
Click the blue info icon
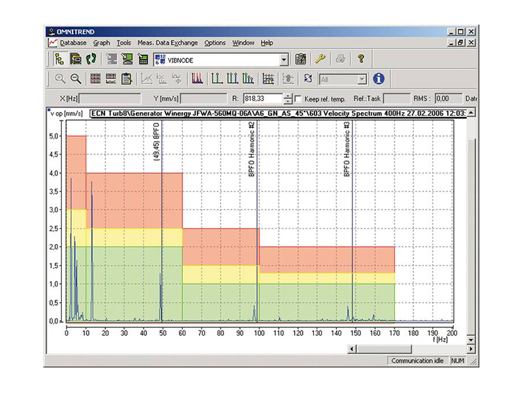coord(379,78)
